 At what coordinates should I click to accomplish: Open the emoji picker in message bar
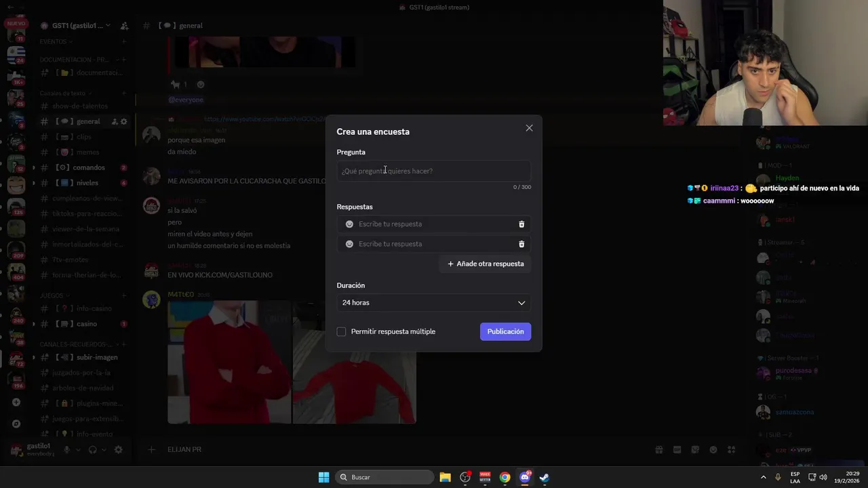[713, 449]
